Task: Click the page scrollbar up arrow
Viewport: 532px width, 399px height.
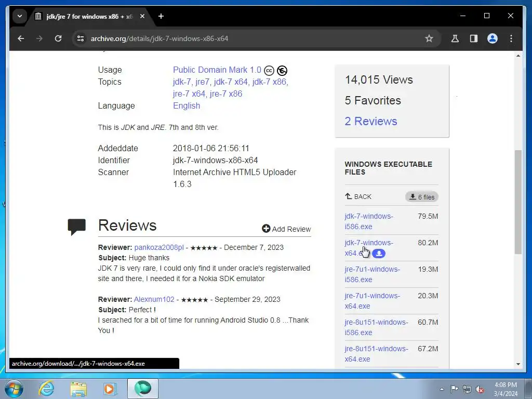Action: 518,55
